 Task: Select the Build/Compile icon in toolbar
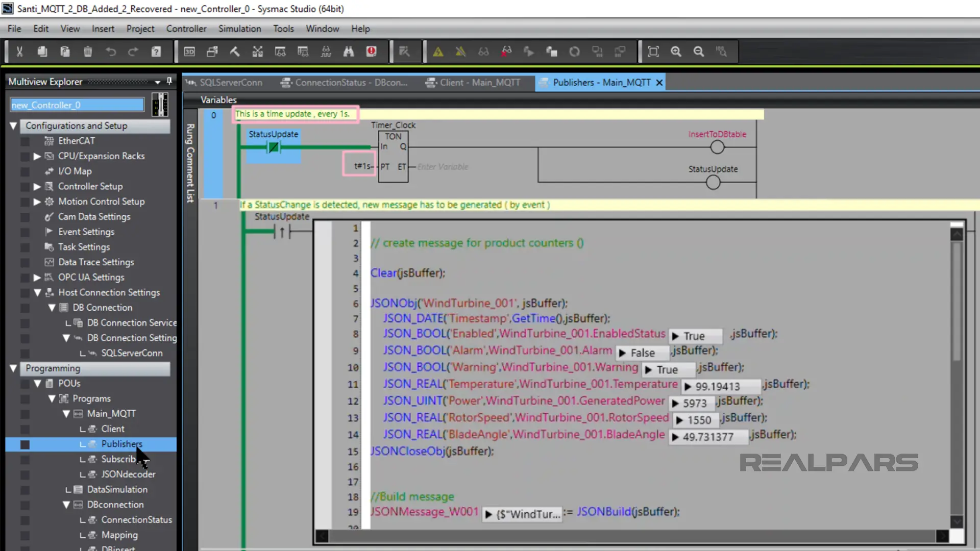point(235,52)
